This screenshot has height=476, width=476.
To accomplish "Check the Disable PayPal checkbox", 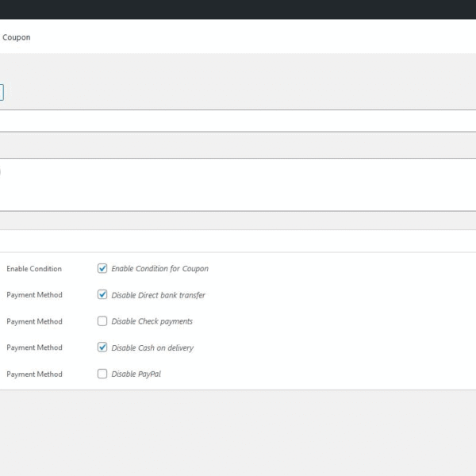I will (102, 374).
